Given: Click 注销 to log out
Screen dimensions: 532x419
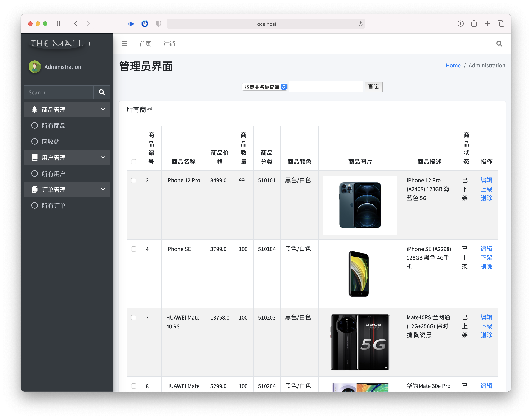Looking at the screenshot, I should 169,44.
